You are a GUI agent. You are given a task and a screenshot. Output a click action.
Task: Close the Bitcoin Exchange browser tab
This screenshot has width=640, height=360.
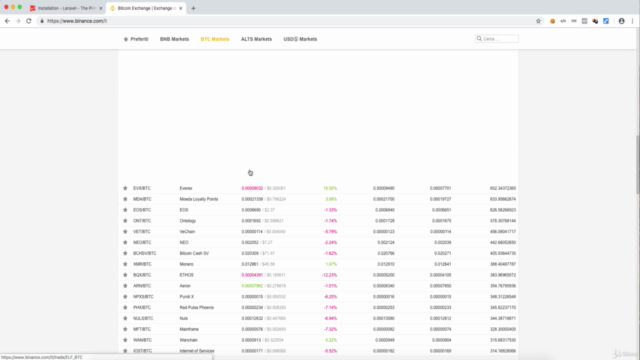[x=180, y=8]
